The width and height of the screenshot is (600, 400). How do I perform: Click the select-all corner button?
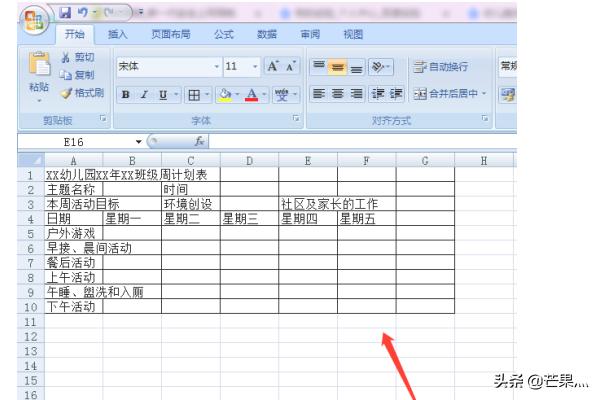point(31,160)
